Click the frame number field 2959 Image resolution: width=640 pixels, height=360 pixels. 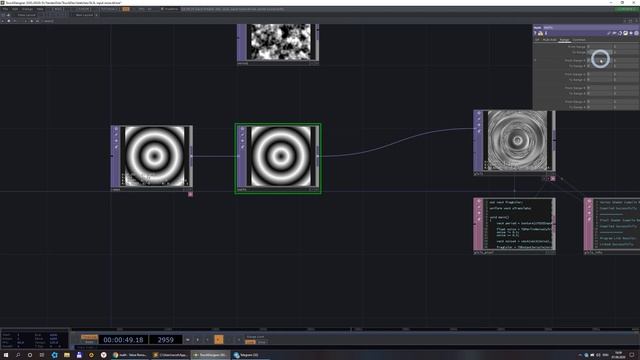coord(166,340)
